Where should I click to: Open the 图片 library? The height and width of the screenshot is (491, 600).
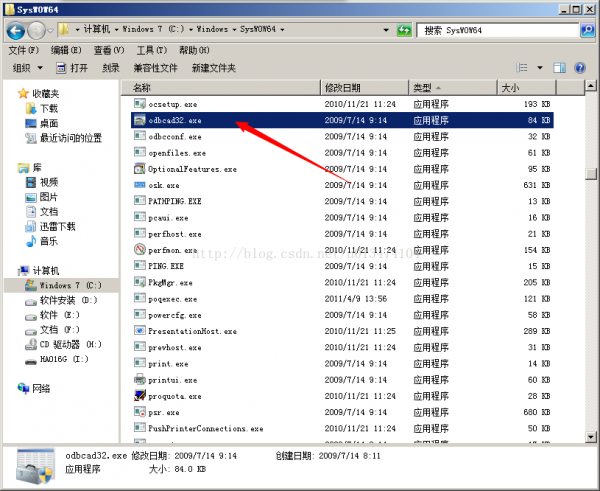(x=49, y=197)
